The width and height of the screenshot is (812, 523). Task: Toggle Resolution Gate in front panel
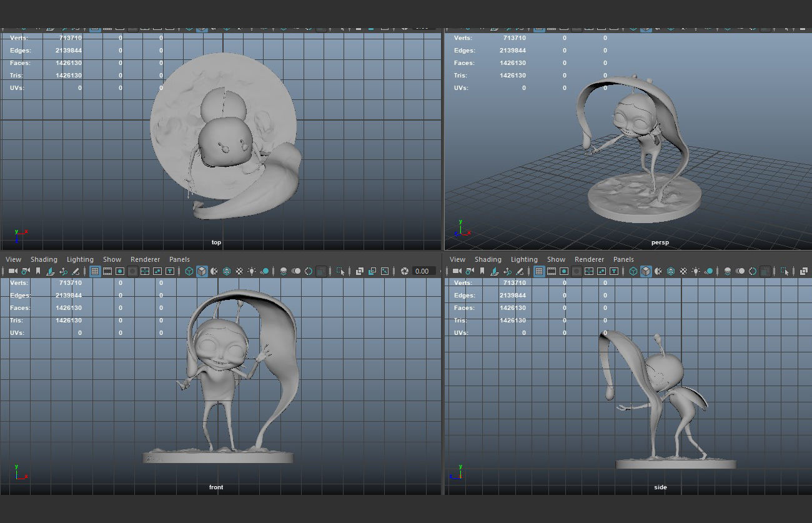coord(120,271)
